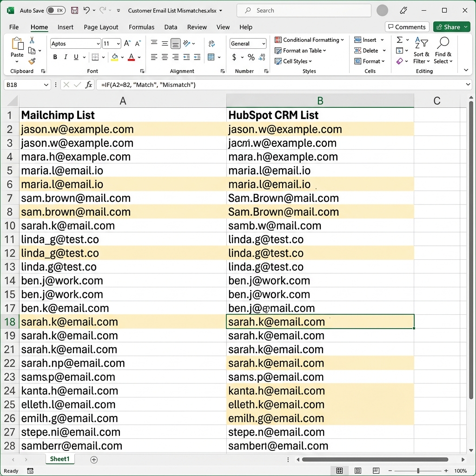Click the Borders icon
The width and height of the screenshot is (476, 476).
click(x=95, y=57)
